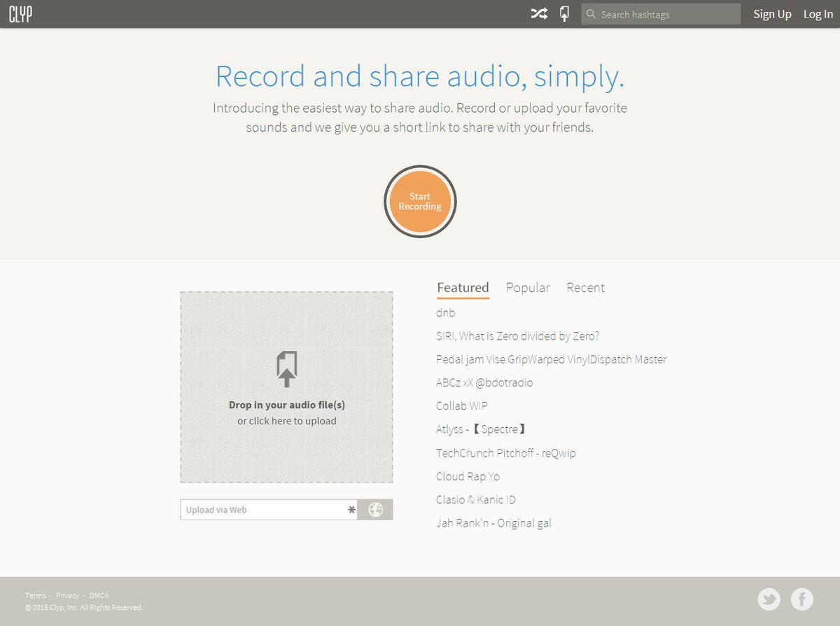Screen dimensions: 840x626
Task: Click the magnifier icon in search box
Action: 591,14
